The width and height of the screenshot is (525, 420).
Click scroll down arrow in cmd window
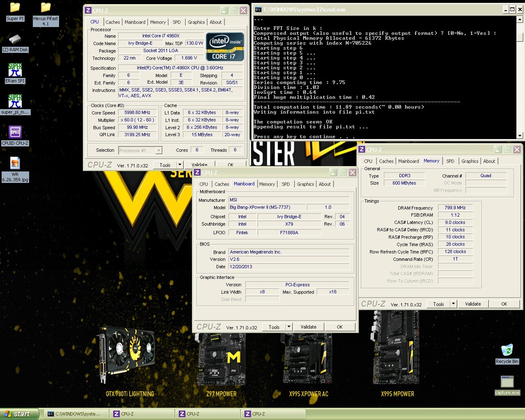pos(520,136)
